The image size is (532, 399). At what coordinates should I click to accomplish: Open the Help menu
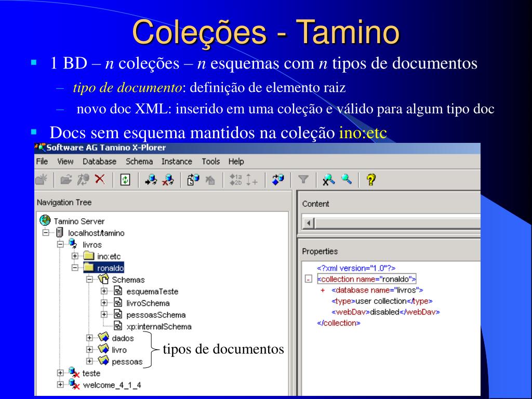click(x=236, y=162)
